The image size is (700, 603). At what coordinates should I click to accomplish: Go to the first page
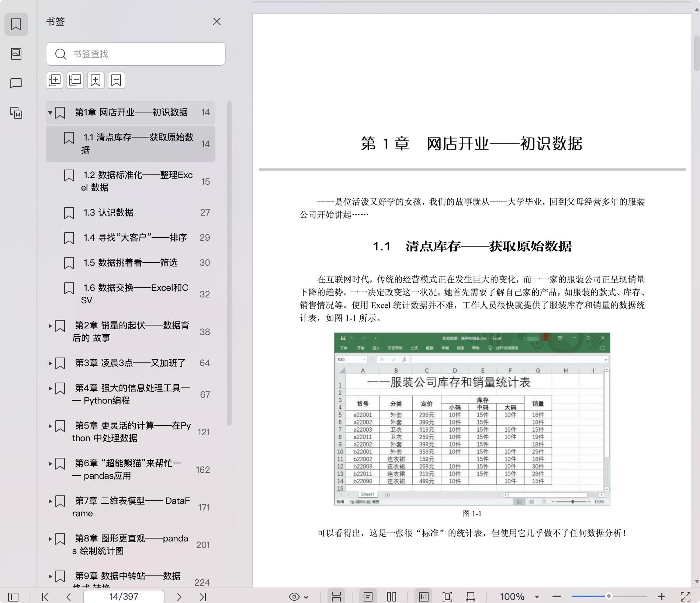click(45, 597)
